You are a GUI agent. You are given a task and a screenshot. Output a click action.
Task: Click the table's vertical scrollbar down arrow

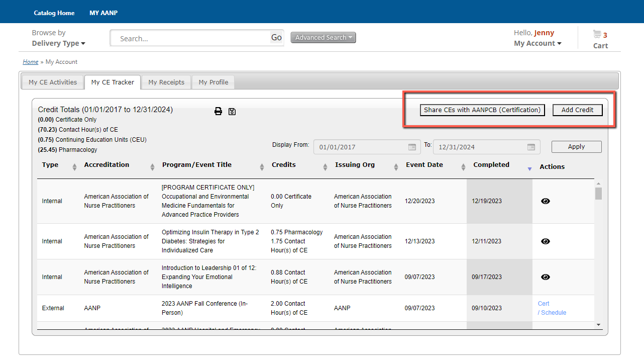(598, 325)
